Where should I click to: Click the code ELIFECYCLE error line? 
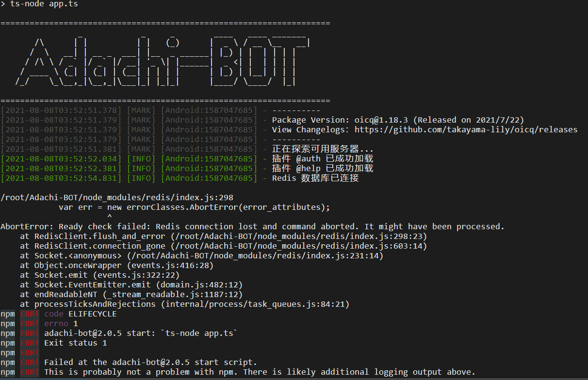coord(80,314)
